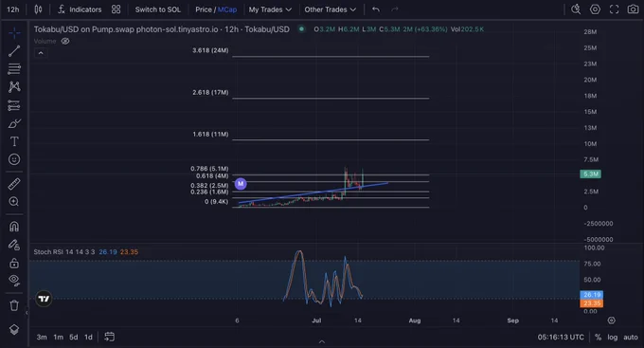Screen dimensions: 644x348
Task: Open the indicator templates grid
Action: coord(116,9)
